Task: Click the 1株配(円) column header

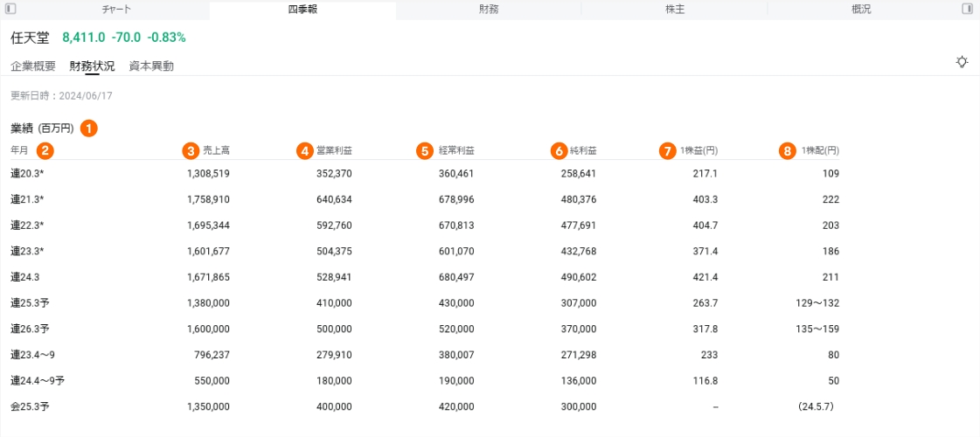Action: click(820, 150)
